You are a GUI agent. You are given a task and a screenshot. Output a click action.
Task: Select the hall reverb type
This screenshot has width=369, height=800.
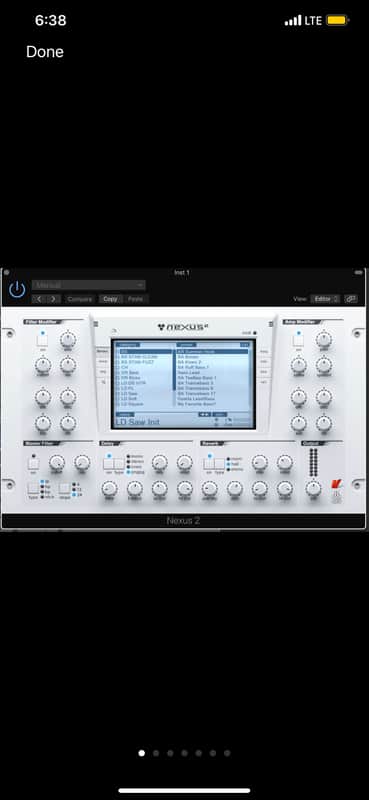[x=234, y=464]
